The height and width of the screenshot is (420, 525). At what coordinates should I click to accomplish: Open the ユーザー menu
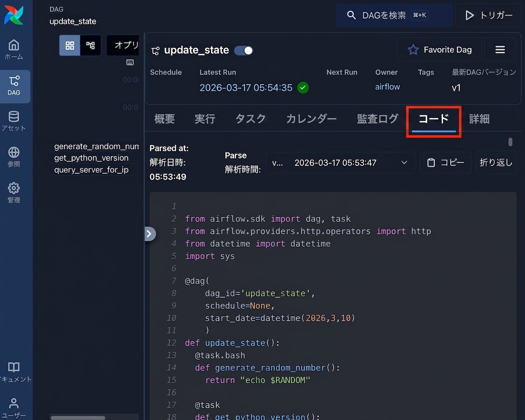[14, 408]
